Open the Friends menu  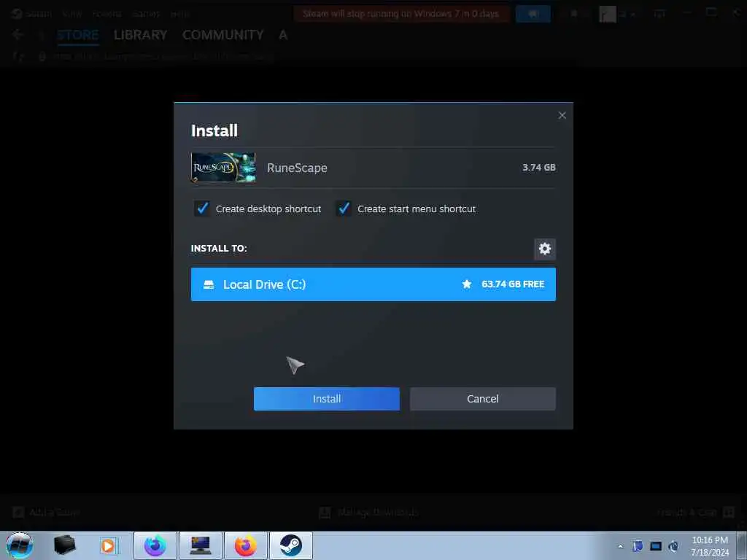coord(107,13)
